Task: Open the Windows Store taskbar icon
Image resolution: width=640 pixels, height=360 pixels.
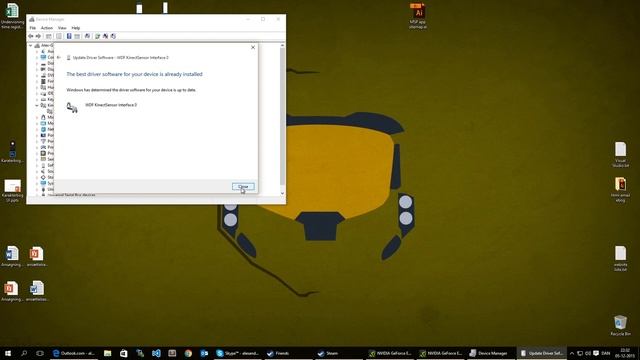Action: click(123, 353)
